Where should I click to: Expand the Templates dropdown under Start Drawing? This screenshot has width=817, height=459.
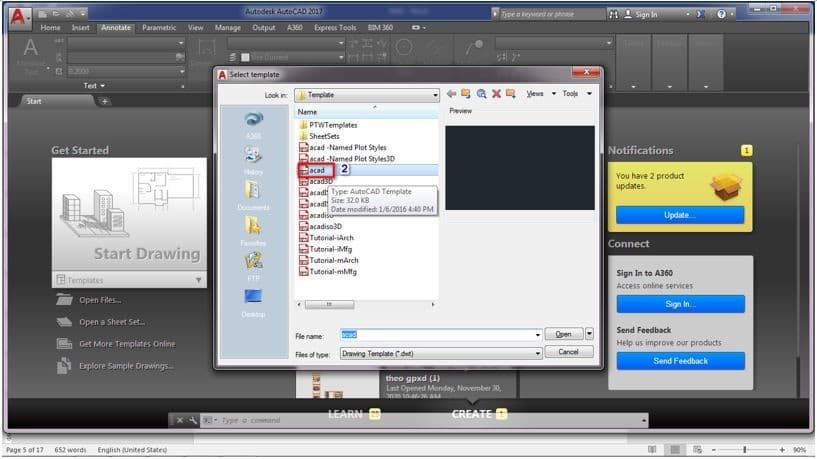point(199,280)
